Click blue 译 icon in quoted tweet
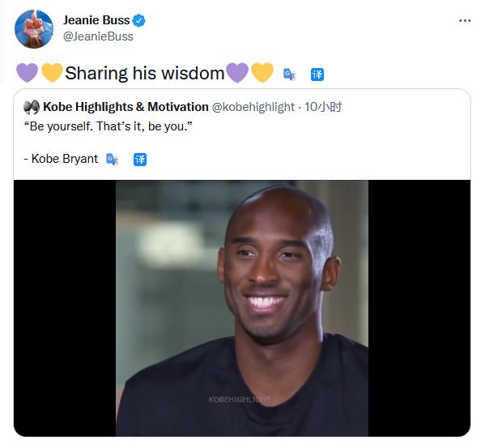The width and height of the screenshot is (485, 448). pos(140,160)
